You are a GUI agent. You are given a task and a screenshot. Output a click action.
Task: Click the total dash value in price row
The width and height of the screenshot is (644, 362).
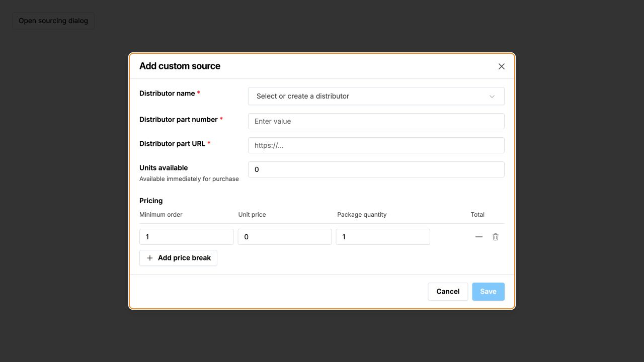(x=479, y=237)
